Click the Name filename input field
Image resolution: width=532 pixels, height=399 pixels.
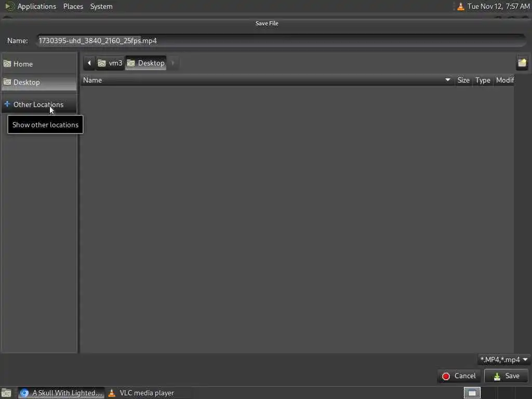click(281, 41)
